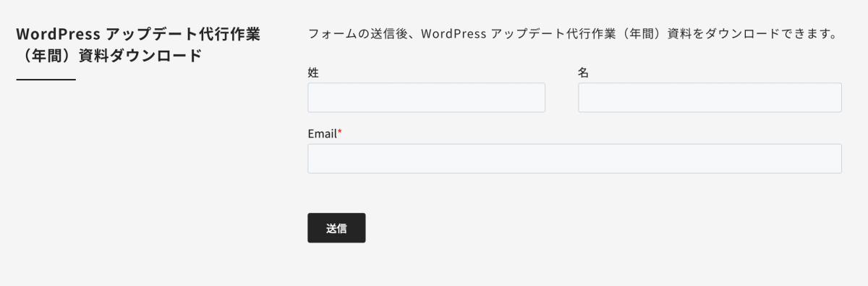Screen dimensions: 868x286
Task: Click the 姓 (last name) input field
Action: [426, 97]
